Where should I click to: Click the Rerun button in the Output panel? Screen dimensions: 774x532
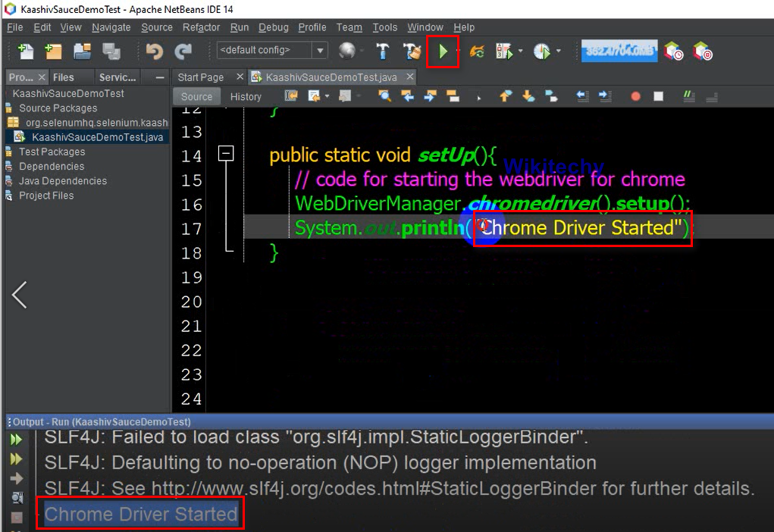(14, 440)
